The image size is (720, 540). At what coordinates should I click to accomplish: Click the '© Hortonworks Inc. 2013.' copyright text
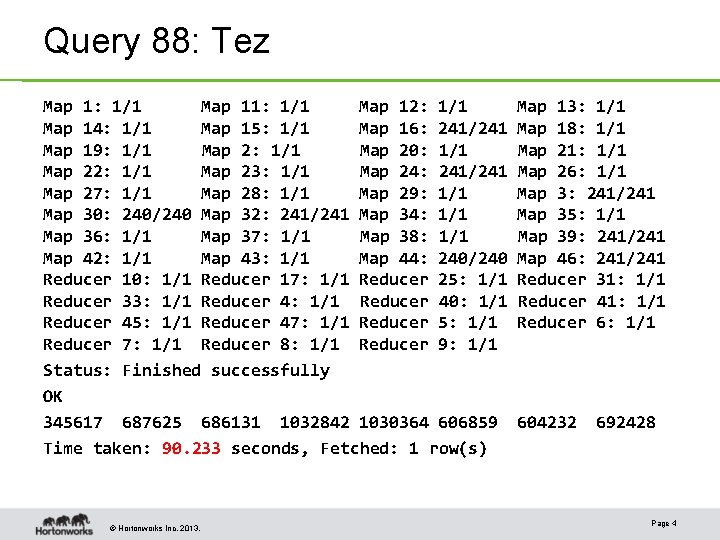click(155, 528)
